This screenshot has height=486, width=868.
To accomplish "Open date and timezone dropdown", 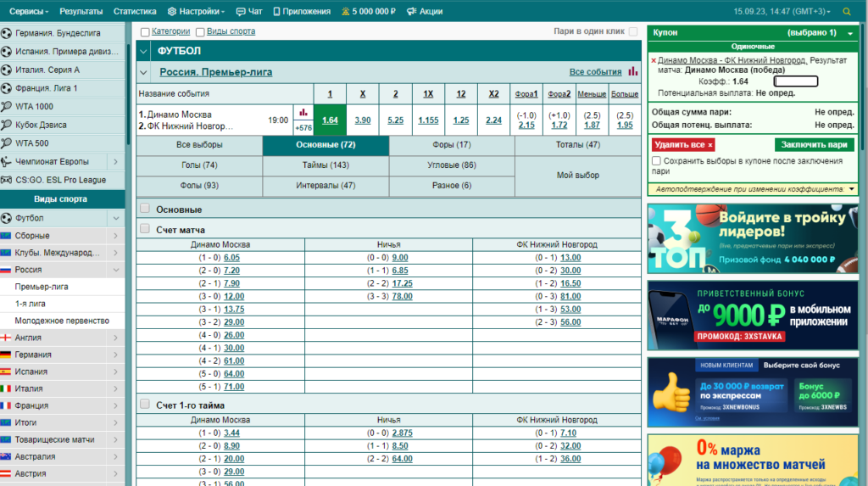I will tap(782, 11).
